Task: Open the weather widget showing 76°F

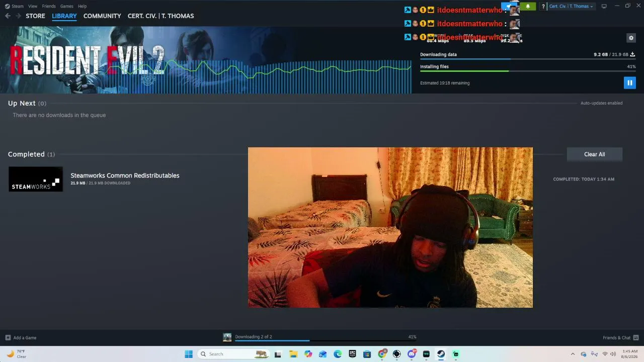Action: [x=16, y=354]
